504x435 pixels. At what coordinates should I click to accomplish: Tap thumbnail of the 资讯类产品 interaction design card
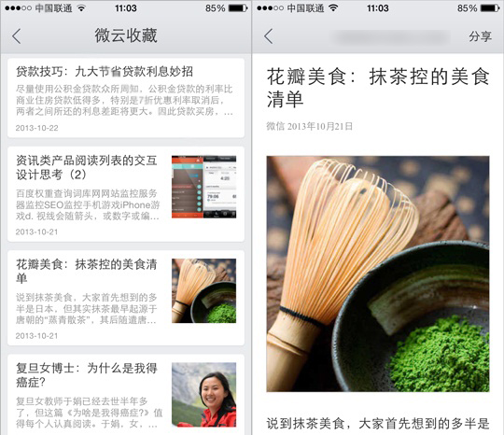203,187
